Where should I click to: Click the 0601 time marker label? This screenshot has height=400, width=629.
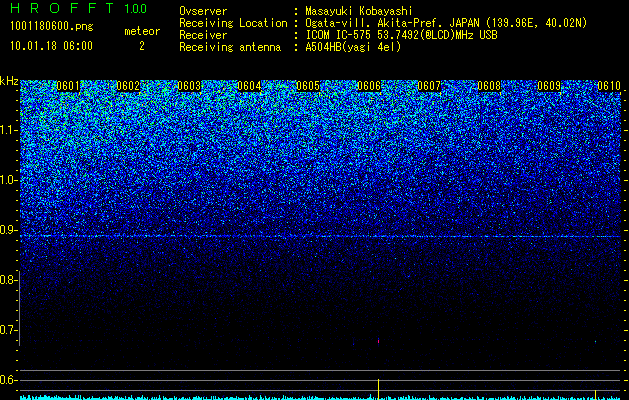pos(68,86)
